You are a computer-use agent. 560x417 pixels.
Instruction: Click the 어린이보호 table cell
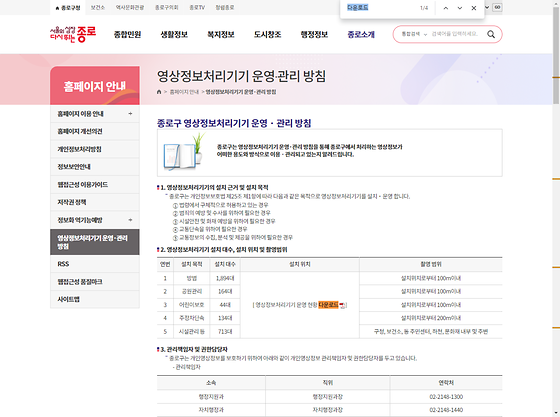192,305
